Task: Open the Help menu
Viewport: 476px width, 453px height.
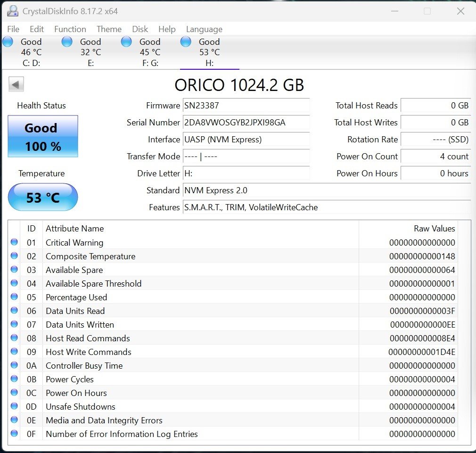Action: click(x=167, y=29)
